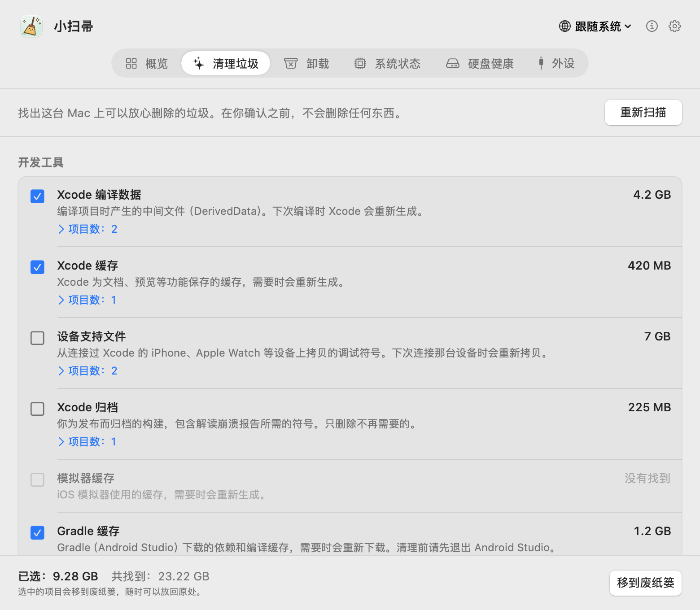Image resolution: width=700 pixels, height=610 pixels.
Task: Click the 共找到：23.22 GB total text
Action: [x=161, y=576]
